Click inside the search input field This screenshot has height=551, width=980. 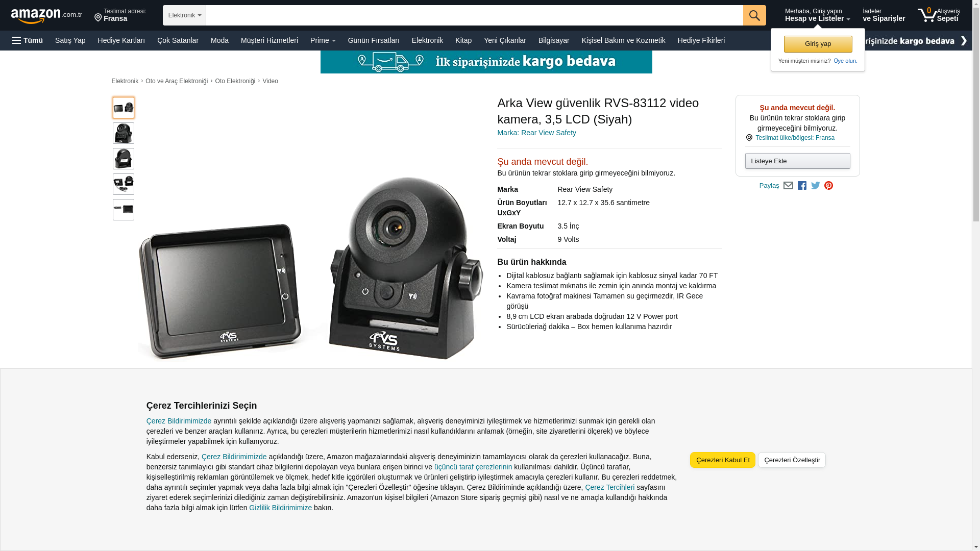coord(475,15)
